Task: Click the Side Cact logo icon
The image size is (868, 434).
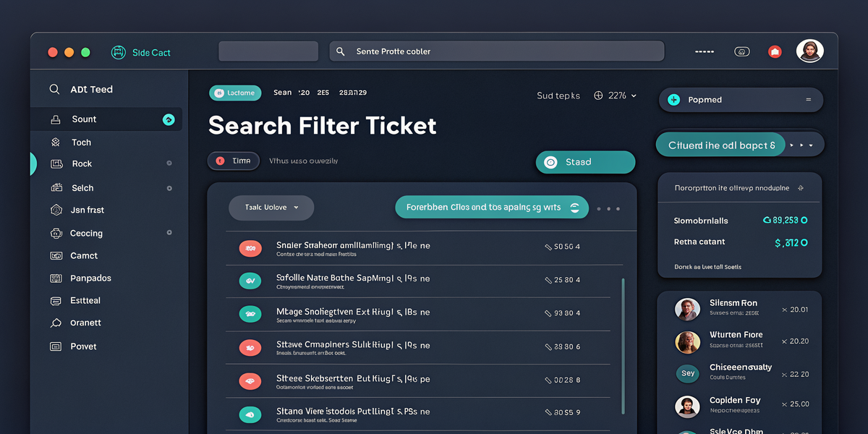Action: point(119,52)
